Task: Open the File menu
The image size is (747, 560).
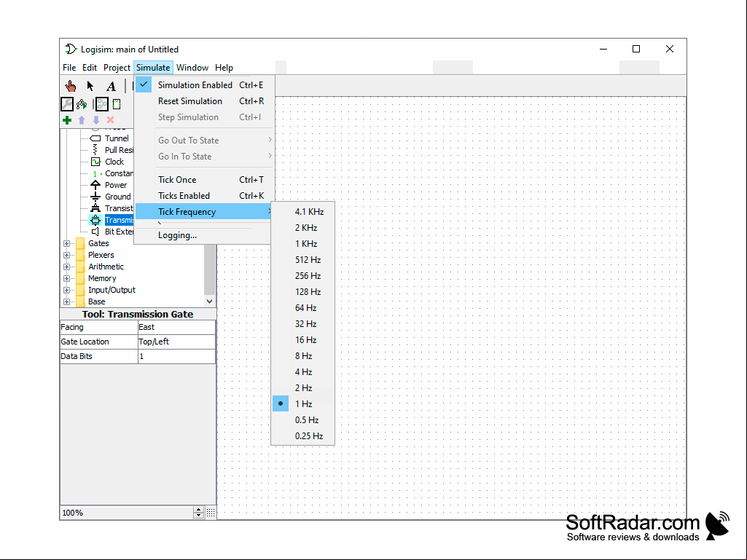Action: point(69,68)
